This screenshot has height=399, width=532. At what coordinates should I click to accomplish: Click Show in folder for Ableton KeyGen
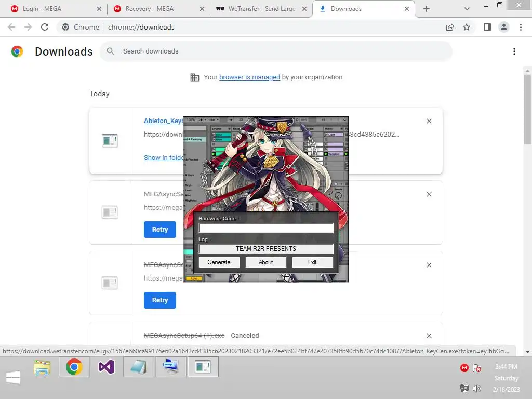(x=164, y=158)
